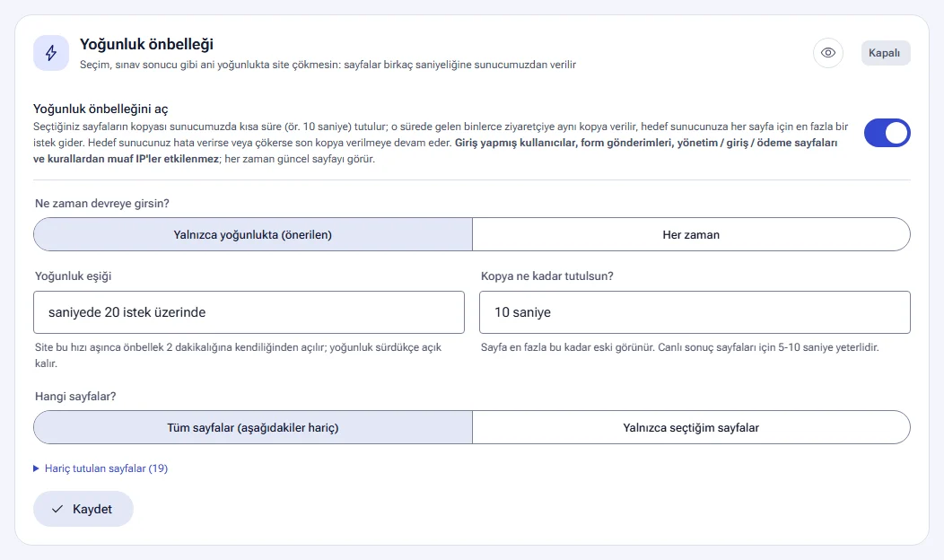The height and width of the screenshot is (560, 944).
Task: Click the Kaydet button
Action: tap(83, 509)
